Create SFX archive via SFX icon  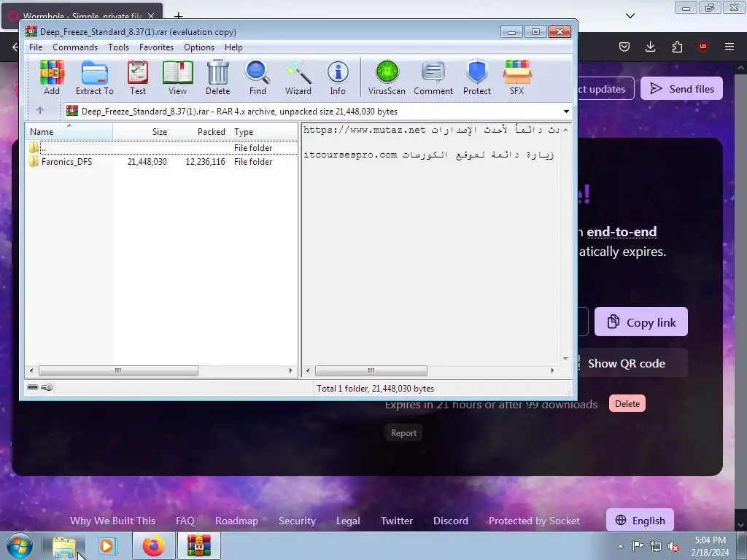click(x=517, y=77)
